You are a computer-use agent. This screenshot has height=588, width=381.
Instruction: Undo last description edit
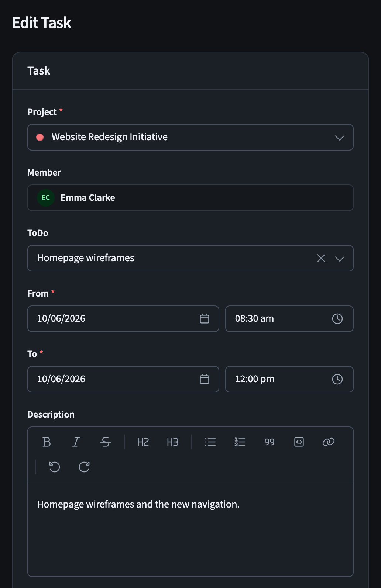[55, 467]
